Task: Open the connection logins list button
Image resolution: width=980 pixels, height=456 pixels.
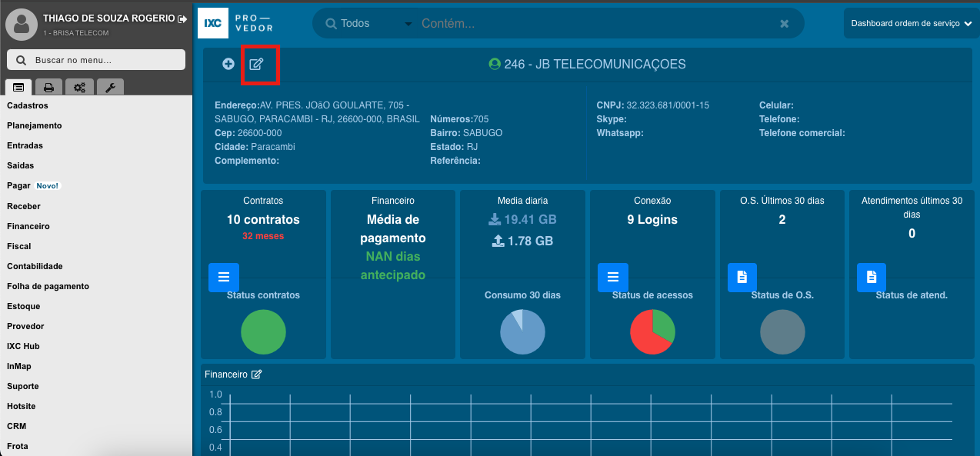Action: (x=613, y=277)
